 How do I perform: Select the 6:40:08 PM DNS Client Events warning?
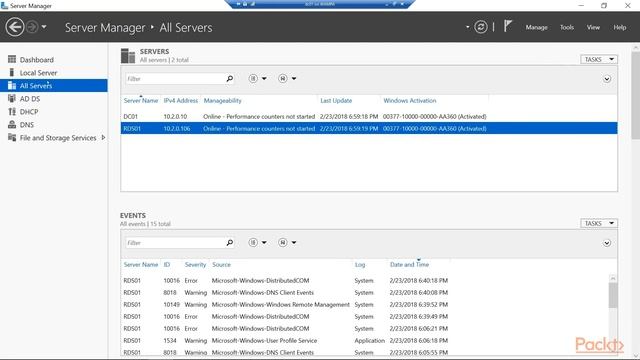click(x=365, y=292)
